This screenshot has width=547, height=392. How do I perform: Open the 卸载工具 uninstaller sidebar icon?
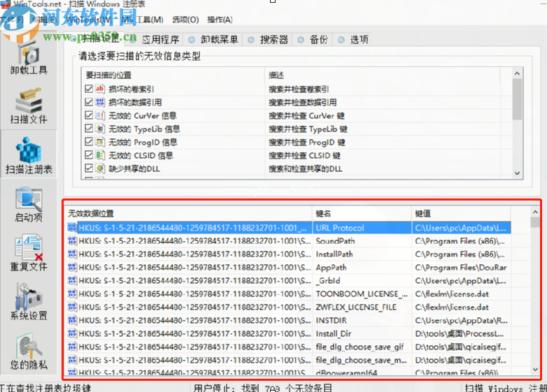tap(29, 58)
